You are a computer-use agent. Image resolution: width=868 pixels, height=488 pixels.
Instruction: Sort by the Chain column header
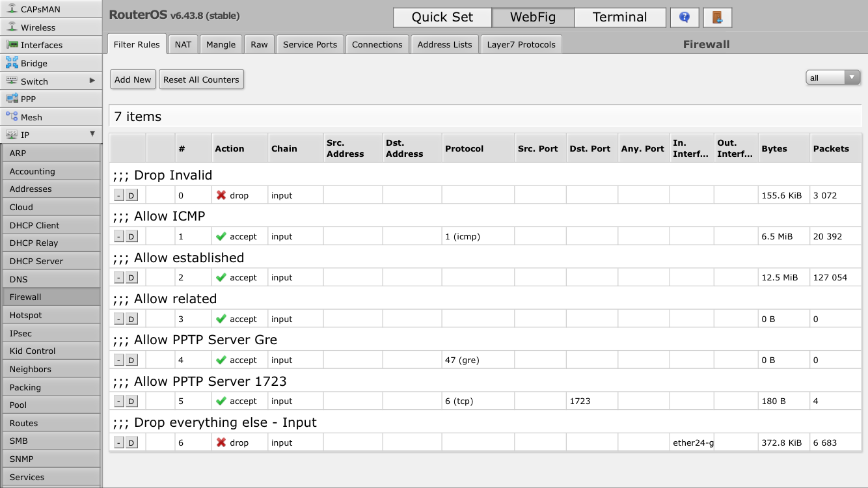(296, 148)
